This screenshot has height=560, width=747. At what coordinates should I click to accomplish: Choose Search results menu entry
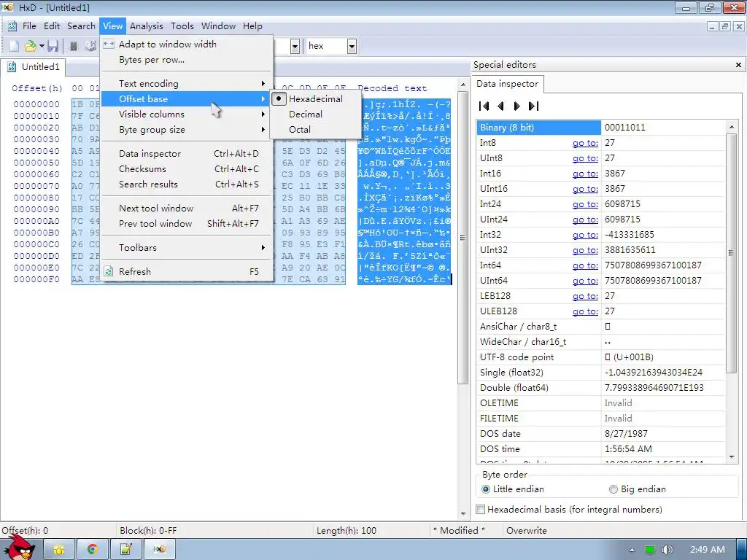point(187,184)
